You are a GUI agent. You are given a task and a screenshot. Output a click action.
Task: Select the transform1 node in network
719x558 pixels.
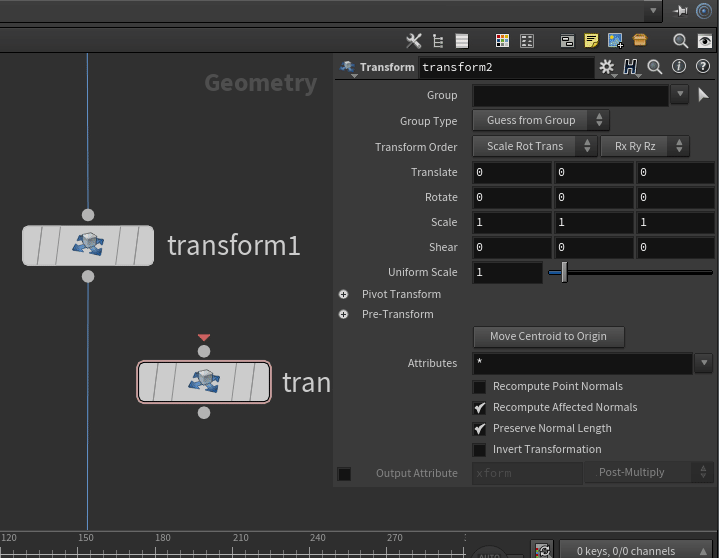pyautogui.click(x=88, y=245)
